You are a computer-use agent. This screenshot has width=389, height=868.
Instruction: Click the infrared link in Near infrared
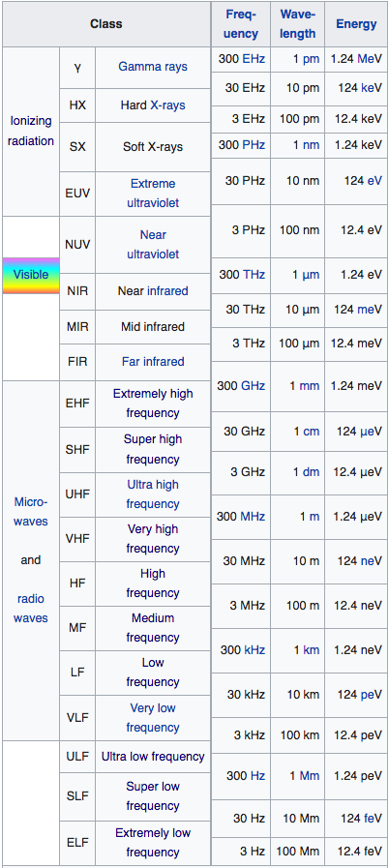(x=167, y=290)
